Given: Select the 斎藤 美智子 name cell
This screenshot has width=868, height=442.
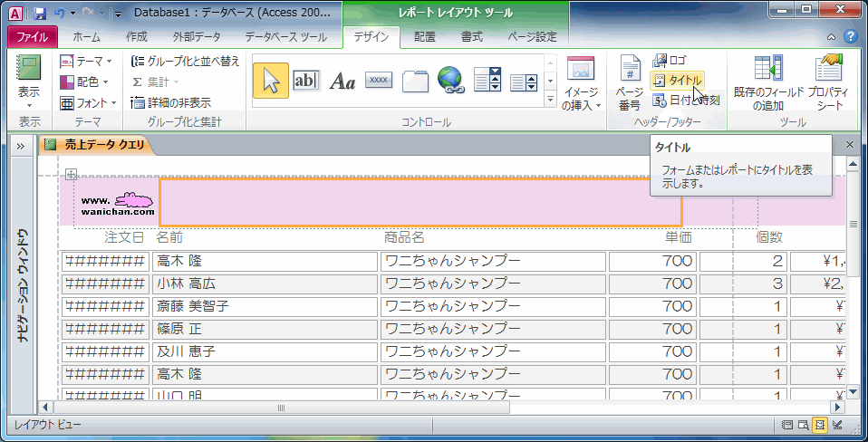Looking at the screenshot, I should [x=265, y=307].
